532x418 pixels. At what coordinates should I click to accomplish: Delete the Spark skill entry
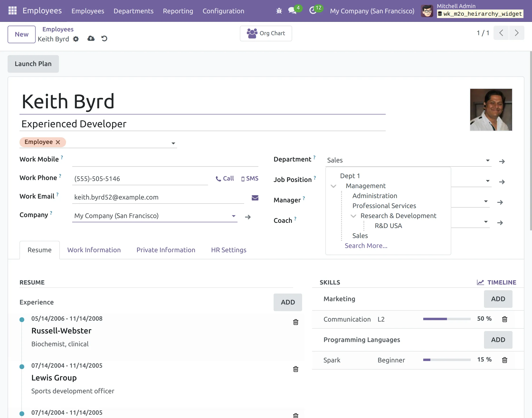click(x=504, y=360)
